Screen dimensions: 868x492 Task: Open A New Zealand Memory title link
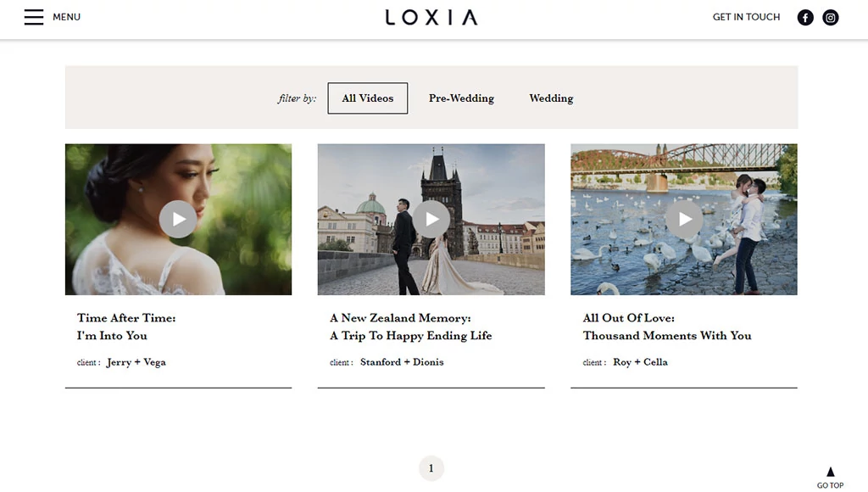tap(411, 327)
